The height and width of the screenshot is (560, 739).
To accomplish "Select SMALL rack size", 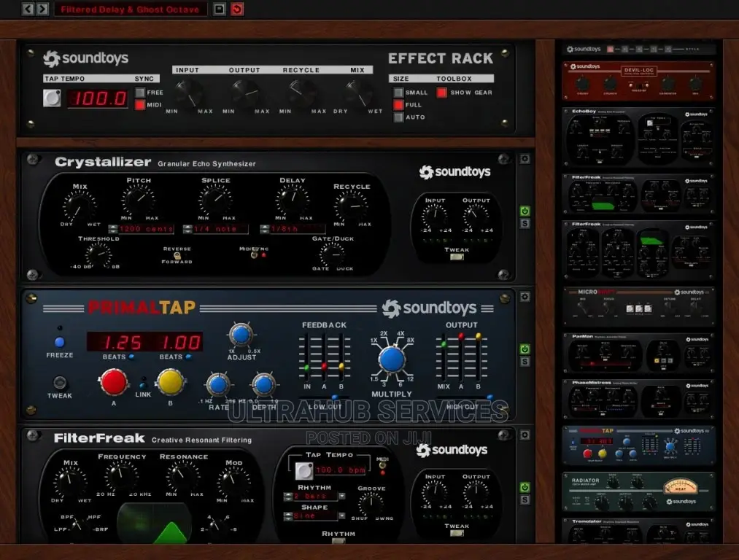I will click(x=399, y=93).
